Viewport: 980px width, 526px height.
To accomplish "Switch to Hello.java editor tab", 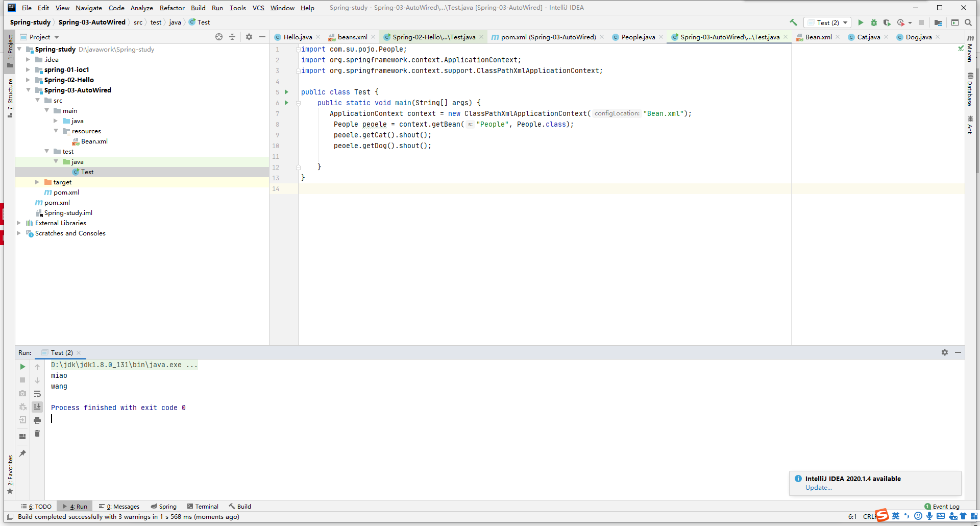I will [298, 37].
